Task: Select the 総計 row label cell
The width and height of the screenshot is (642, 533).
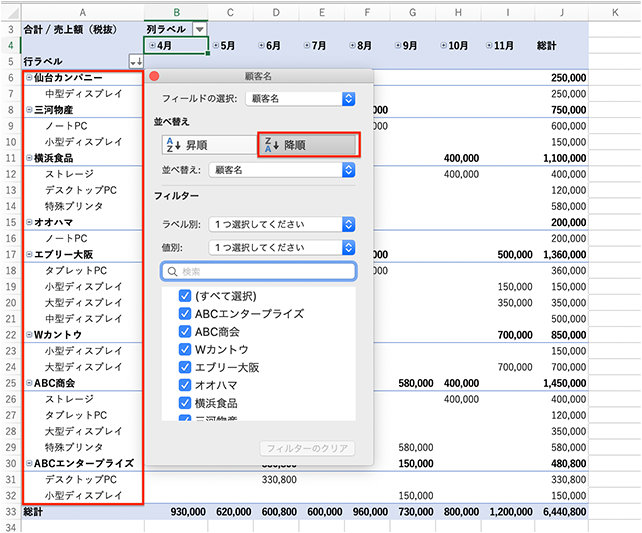Action: click(83, 512)
